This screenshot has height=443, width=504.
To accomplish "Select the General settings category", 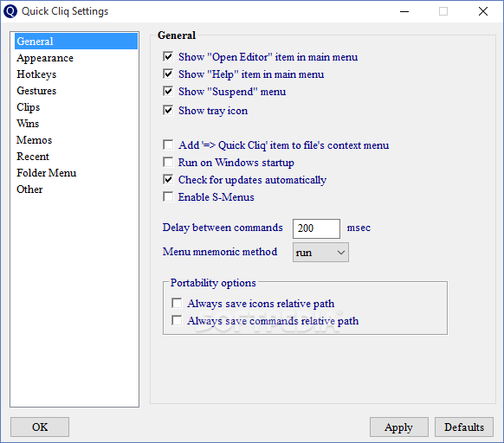I will [76, 42].
